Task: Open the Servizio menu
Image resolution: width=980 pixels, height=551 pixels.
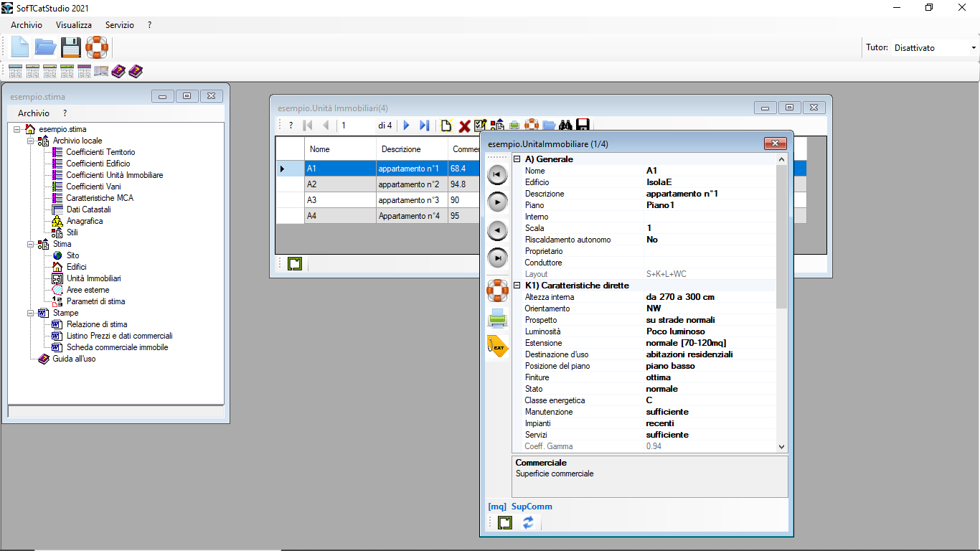Action: coord(120,25)
